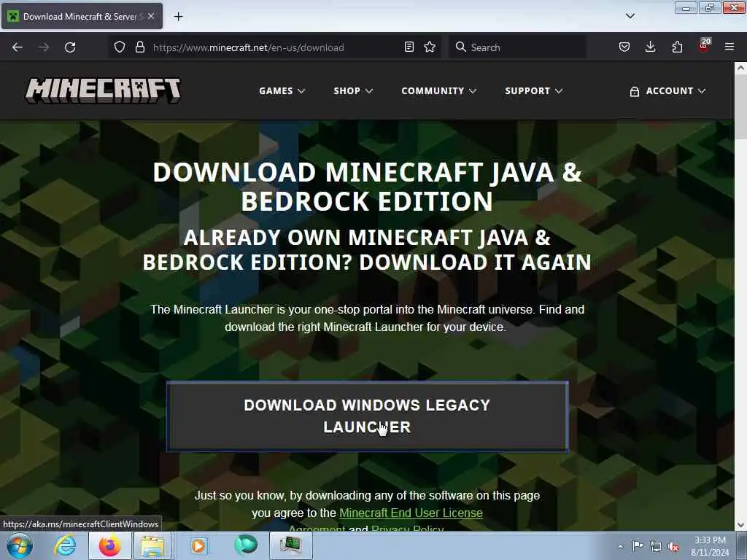Expand the Shop menu
The image size is (747, 560).
pos(353,91)
